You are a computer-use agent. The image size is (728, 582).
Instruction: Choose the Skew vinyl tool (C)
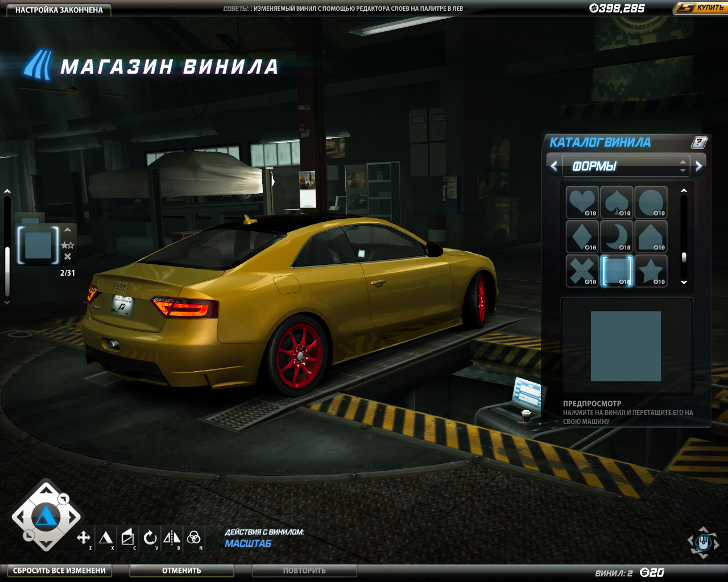click(128, 537)
